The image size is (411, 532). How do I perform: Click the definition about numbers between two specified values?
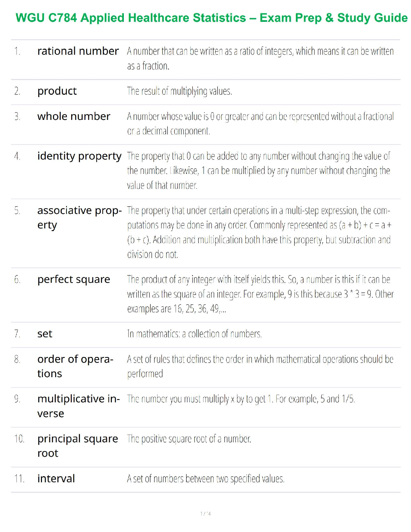point(205,479)
